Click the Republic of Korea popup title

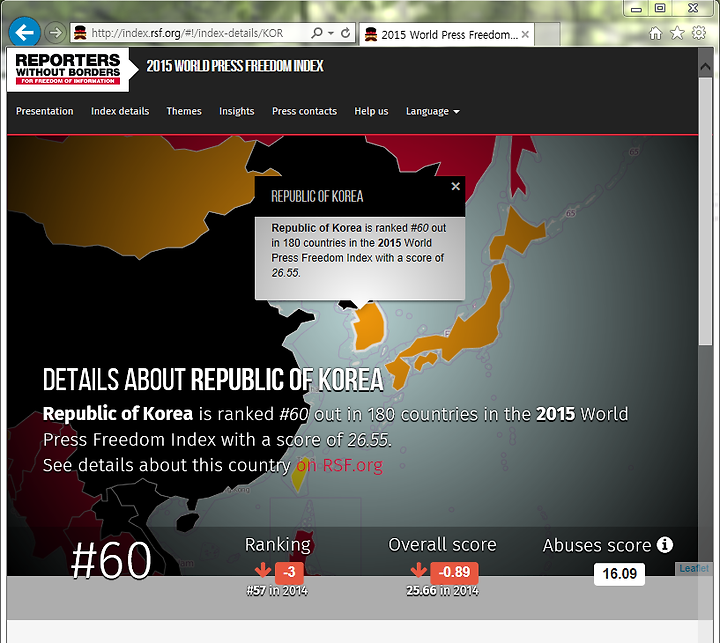click(x=317, y=197)
